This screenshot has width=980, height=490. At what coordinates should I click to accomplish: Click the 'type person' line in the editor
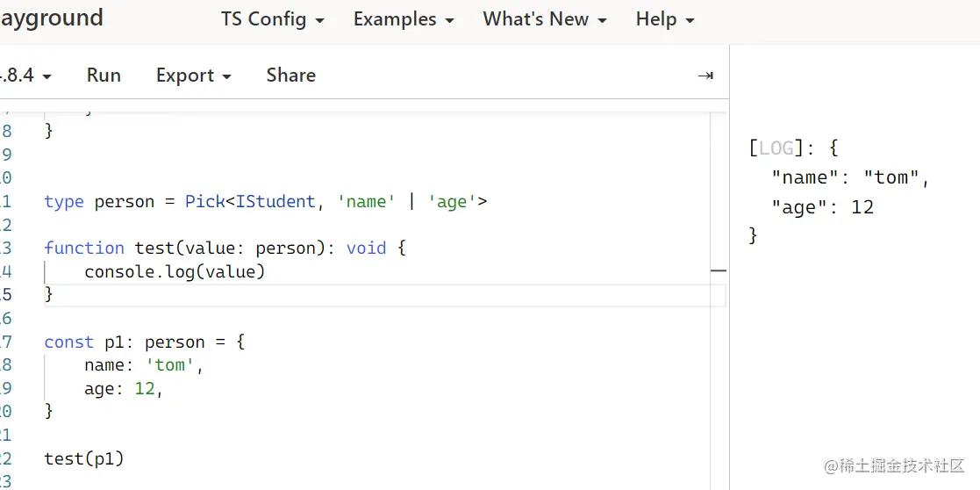click(266, 201)
